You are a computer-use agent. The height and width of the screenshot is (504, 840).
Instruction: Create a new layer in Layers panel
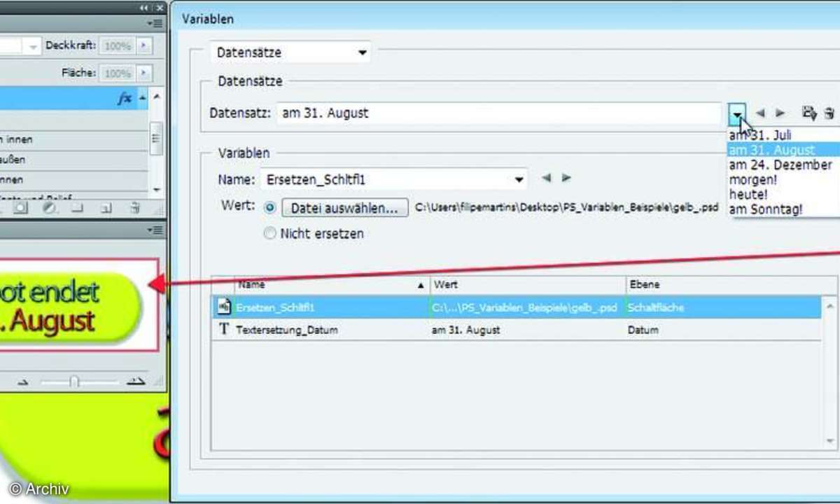pos(106,208)
